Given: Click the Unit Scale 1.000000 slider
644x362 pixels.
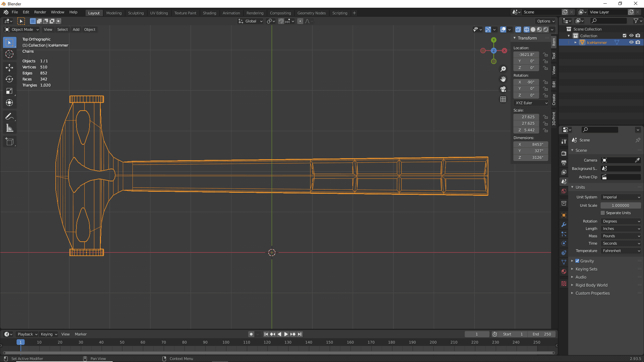Looking at the screenshot, I should (621, 205).
